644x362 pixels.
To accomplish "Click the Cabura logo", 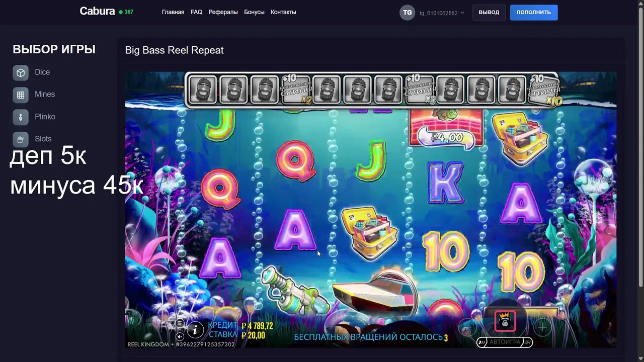I will pyautogui.click(x=97, y=11).
